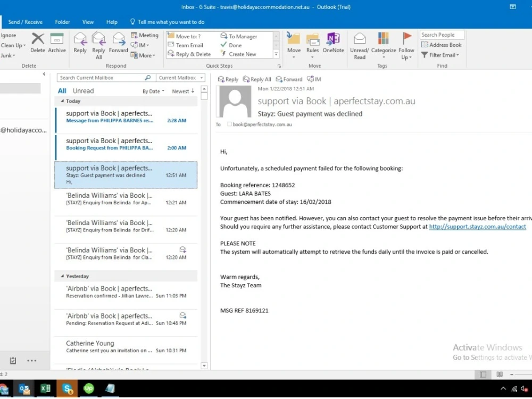The width and height of the screenshot is (532, 399).
Task: Collapse the Yesterday group
Action: (62, 276)
